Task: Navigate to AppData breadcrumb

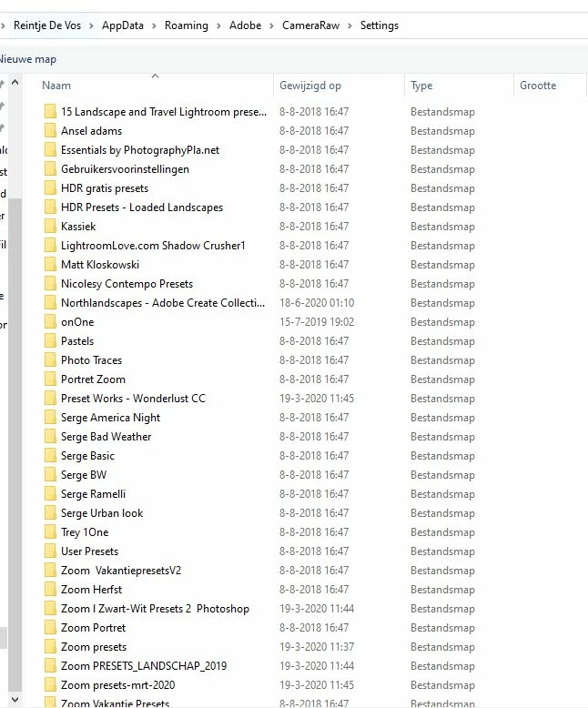Action: tap(122, 25)
